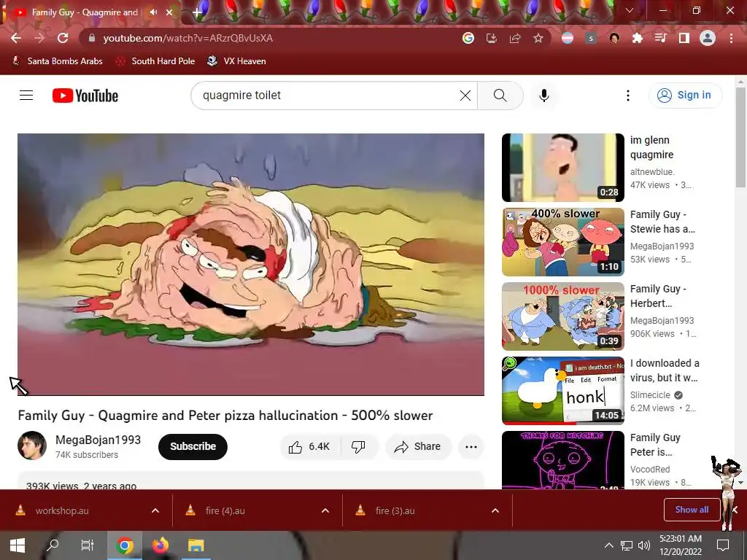The height and width of the screenshot is (560, 747).
Task: Click the page vertical scrollbar thumb
Action: [740, 137]
